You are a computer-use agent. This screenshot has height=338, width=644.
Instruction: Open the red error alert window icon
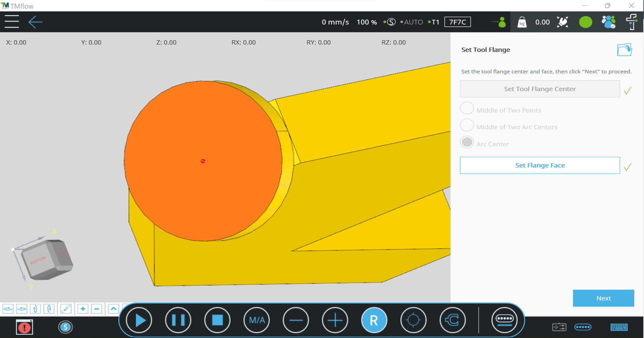tap(24, 327)
